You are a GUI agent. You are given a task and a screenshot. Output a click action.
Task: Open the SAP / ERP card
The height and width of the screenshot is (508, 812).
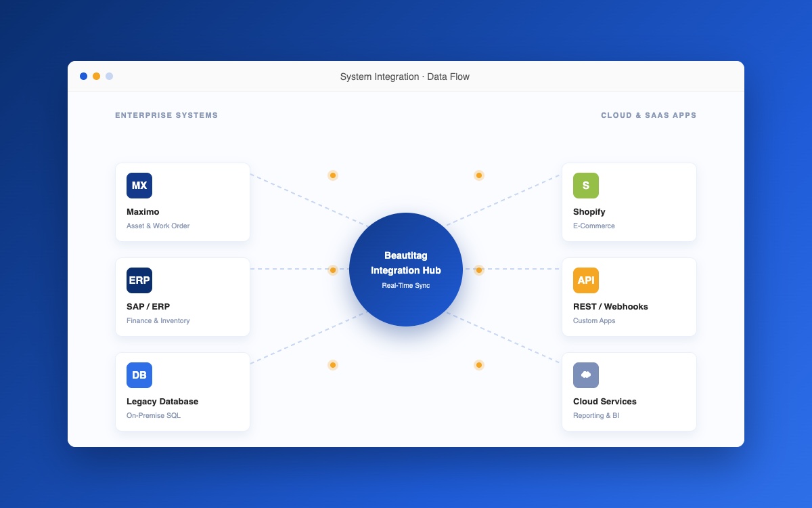point(183,297)
